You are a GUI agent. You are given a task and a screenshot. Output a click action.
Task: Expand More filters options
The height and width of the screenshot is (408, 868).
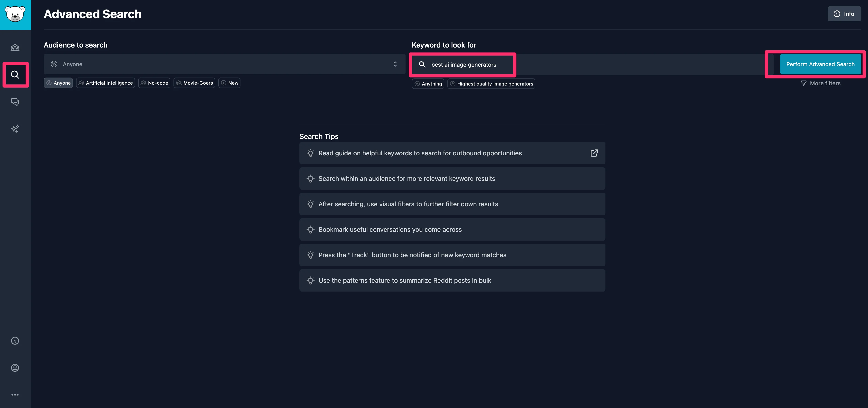820,83
